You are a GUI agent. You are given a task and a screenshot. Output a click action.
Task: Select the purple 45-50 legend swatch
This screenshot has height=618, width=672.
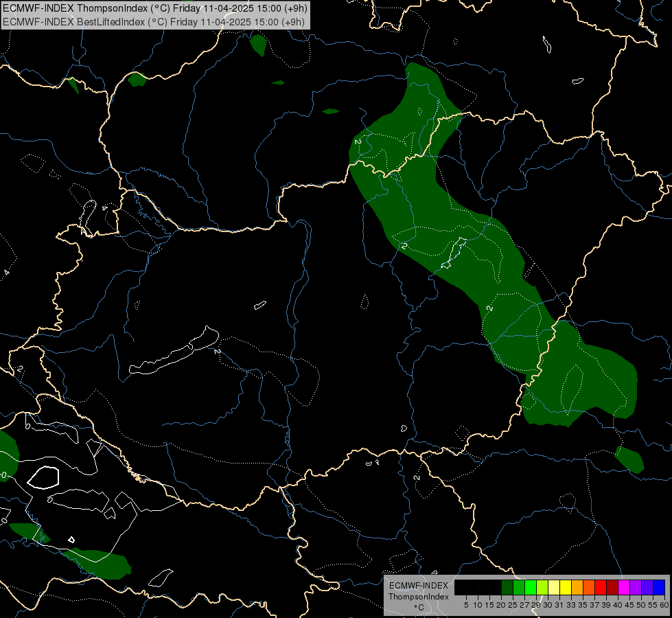pos(636,587)
